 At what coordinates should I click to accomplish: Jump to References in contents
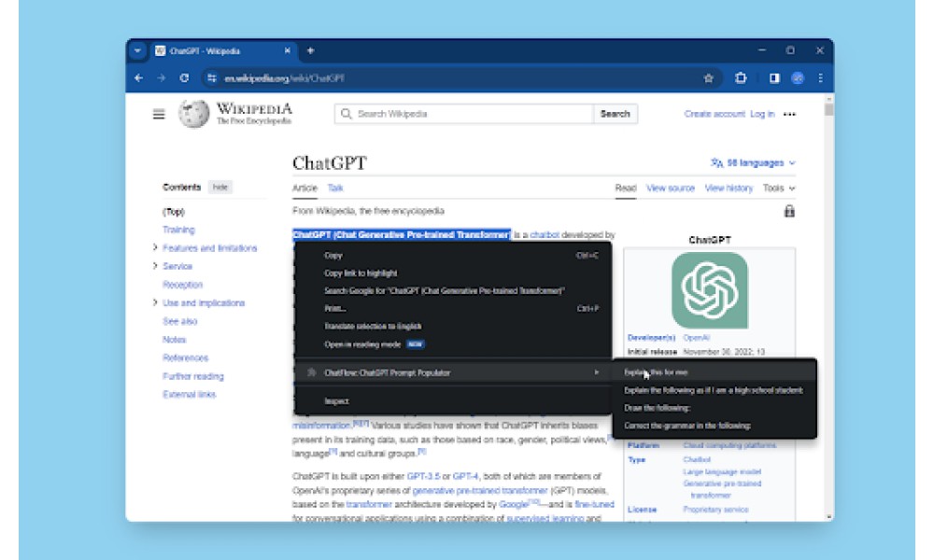pyautogui.click(x=185, y=357)
